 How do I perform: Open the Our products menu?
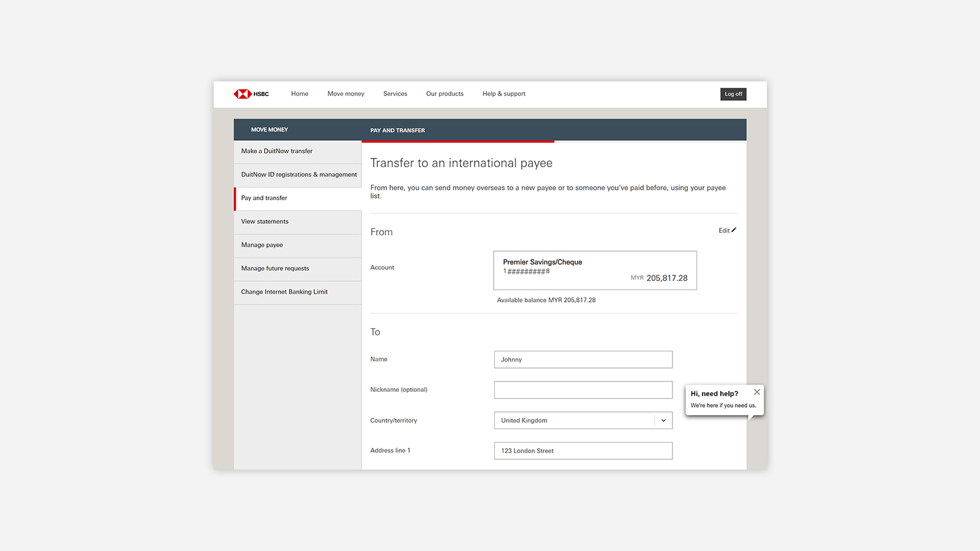coord(445,94)
